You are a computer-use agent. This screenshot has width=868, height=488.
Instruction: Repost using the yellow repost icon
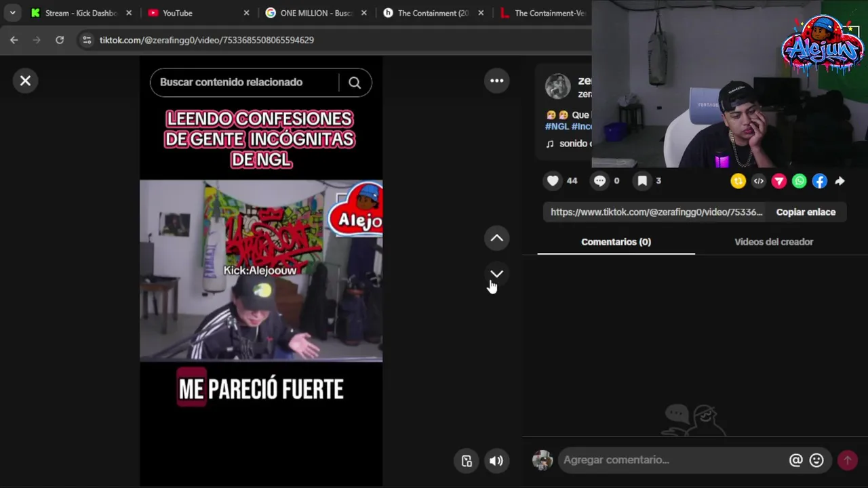pyautogui.click(x=738, y=181)
